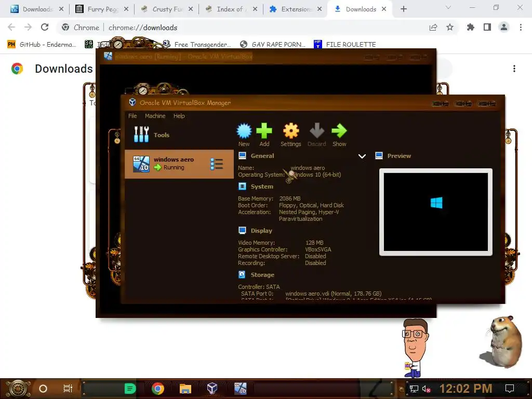The height and width of the screenshot is (399, 532).
Task: Switch to the Furry Peg Chrome tab
Action: (102, 9)
